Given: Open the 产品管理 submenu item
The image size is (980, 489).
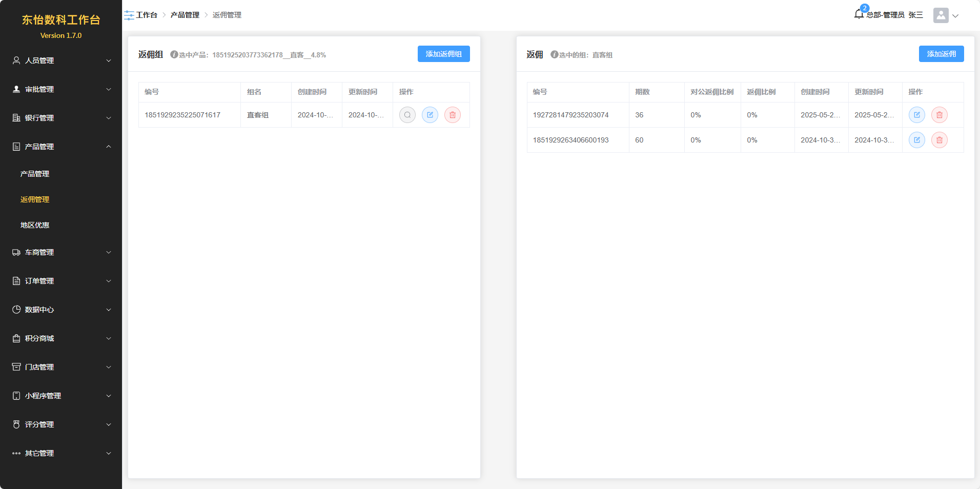Looking at the screenshot, I should click(35, 174).
